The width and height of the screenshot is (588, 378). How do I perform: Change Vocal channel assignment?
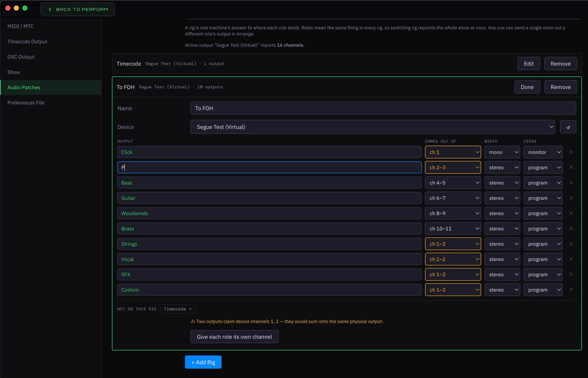tap(453, 259)
